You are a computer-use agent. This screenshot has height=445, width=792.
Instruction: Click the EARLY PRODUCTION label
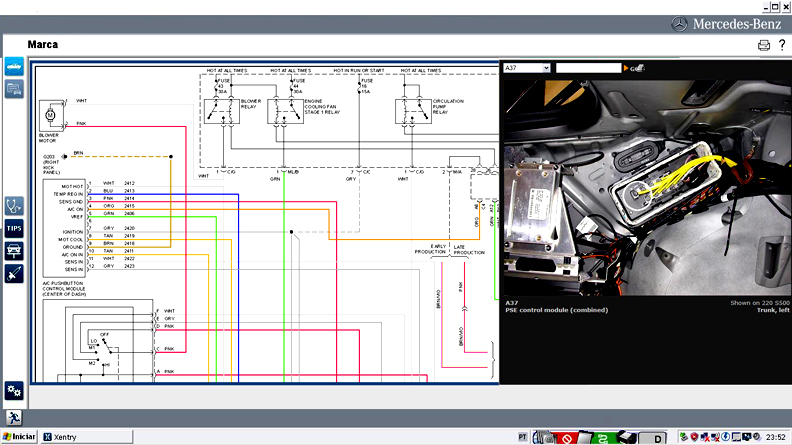pos(431,249)
